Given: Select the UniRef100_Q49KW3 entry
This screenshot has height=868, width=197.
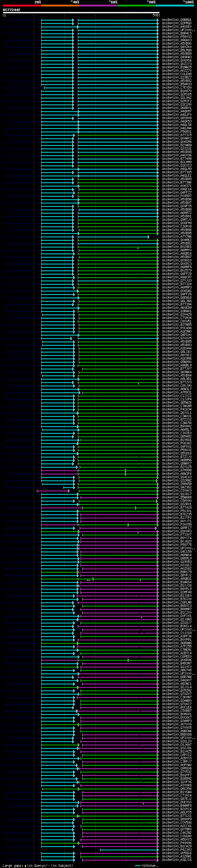Looking at the screenshot, I should point(177,57).
